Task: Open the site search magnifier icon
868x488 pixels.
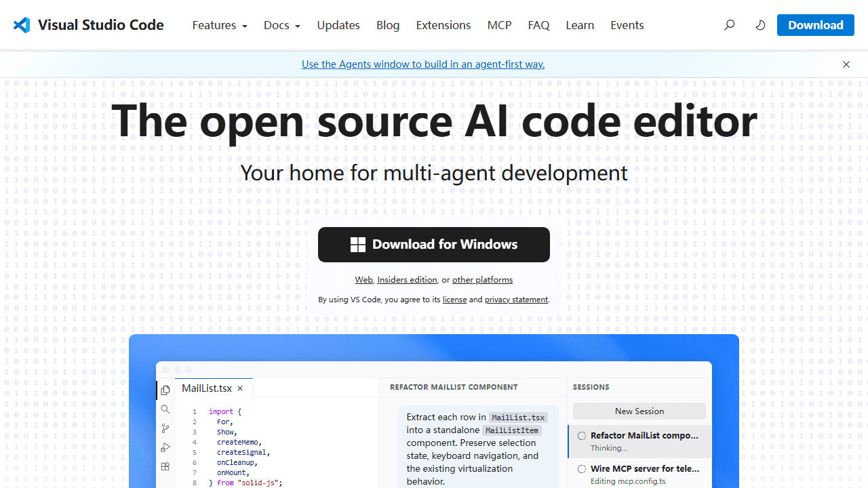Action: coord(730,25)
